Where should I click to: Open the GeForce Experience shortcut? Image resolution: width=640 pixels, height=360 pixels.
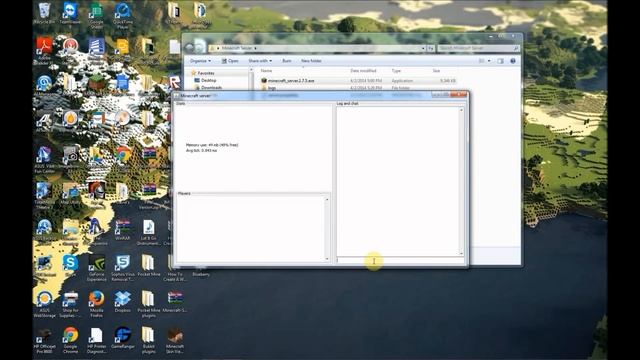point(96,268)
